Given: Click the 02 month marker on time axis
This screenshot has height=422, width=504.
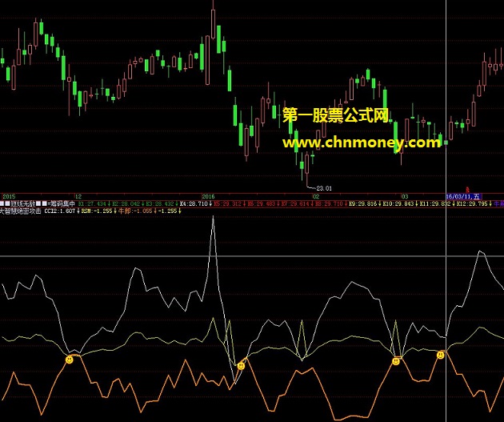Looking at the screenshot, I should pyautogui.click(x=316, y=196).
